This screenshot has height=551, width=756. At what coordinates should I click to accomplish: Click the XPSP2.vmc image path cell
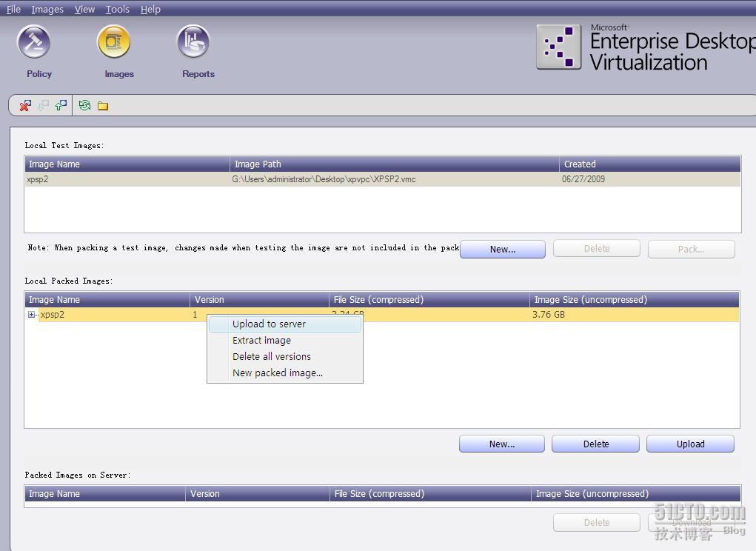pos(324,179)
